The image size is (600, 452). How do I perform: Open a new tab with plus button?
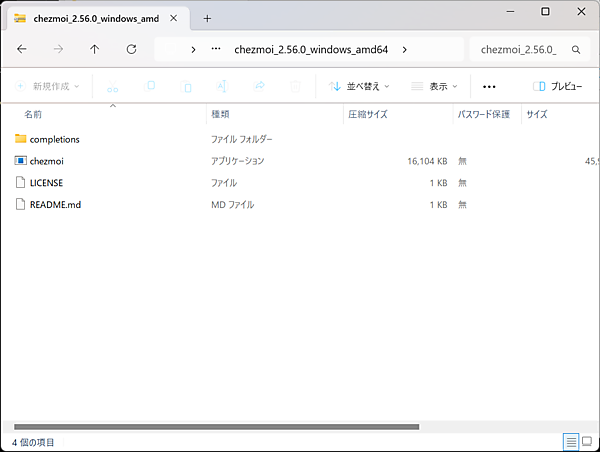pyautogui.click(x=207, y=18)
